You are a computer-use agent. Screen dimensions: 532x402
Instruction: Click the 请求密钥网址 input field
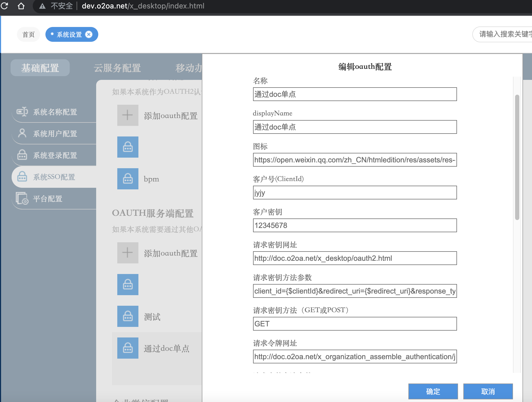coord(354,258)
